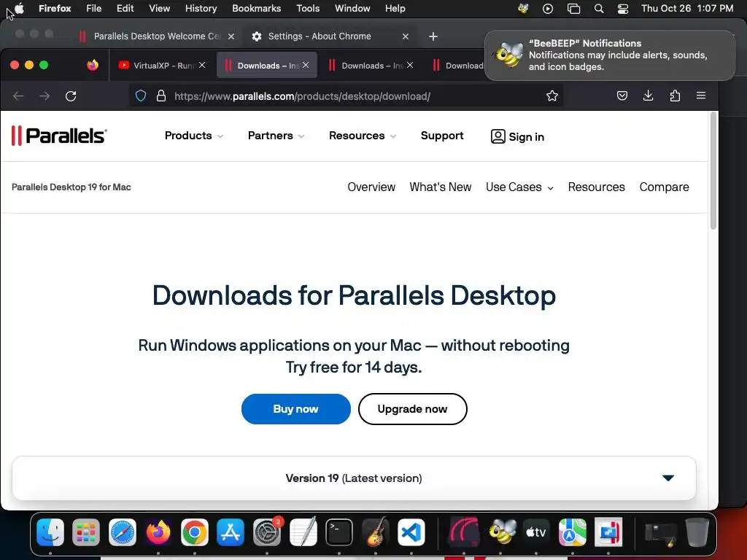Launch Google Chrome from the Dock

(x=194, y=532)
